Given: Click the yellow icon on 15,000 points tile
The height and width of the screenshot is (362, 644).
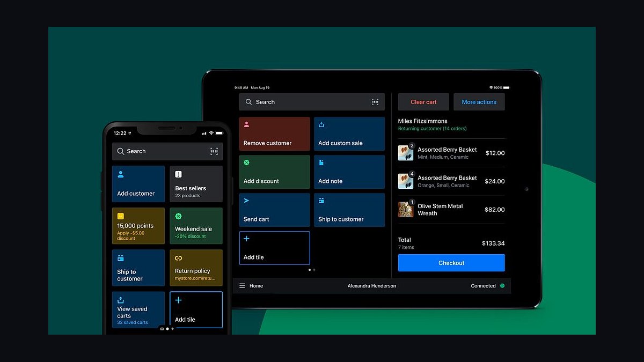Looking at the screenshot, I should (x=121, y=216).
